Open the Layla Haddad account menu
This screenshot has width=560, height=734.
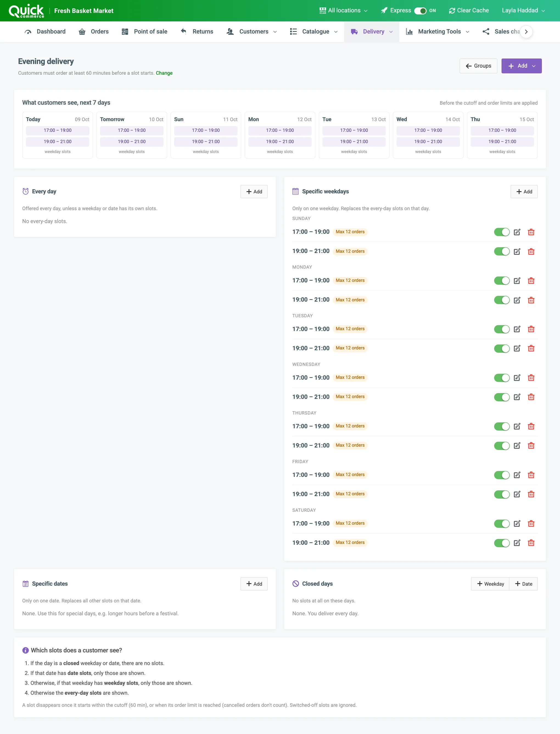523,11
